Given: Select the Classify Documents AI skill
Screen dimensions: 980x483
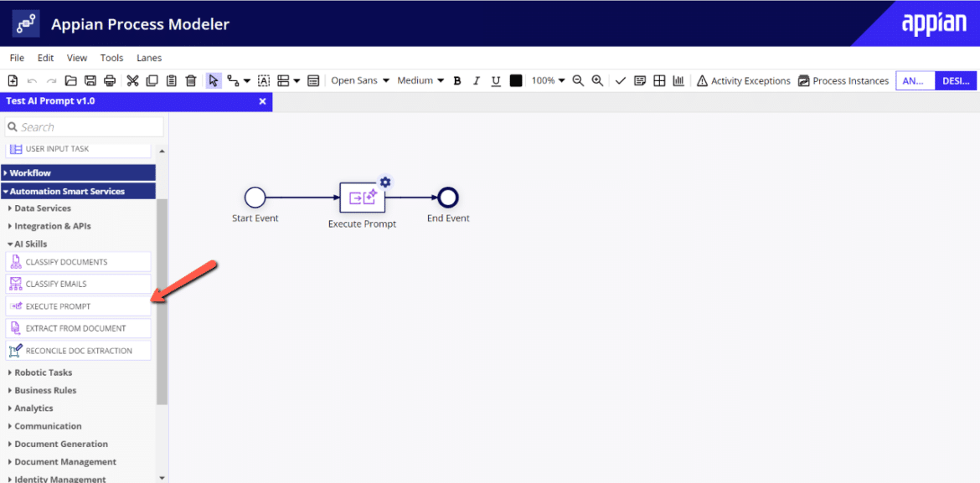Looking at the screenshot, I should coord(78,261).
